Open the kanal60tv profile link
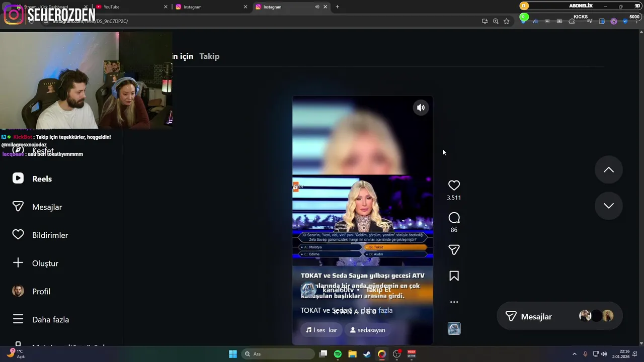The image size is (644, 362). tap(338, 290)
